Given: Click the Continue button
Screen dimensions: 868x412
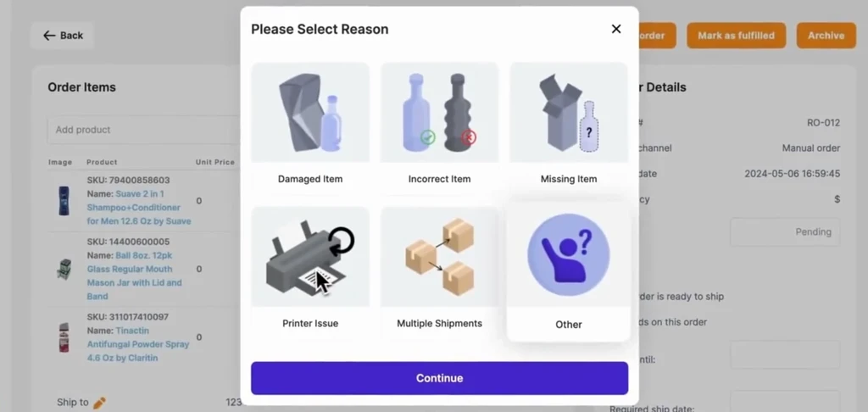Looking at the screenshot, I should [x=440, y=378].
